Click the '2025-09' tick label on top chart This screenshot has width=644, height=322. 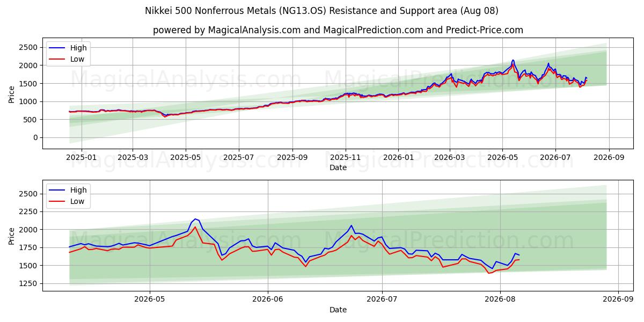point(292,158)
